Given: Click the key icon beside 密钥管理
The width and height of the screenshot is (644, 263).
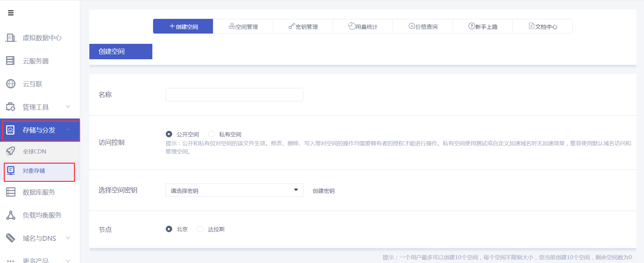Looking at the screenshot, I should (292, 26).
